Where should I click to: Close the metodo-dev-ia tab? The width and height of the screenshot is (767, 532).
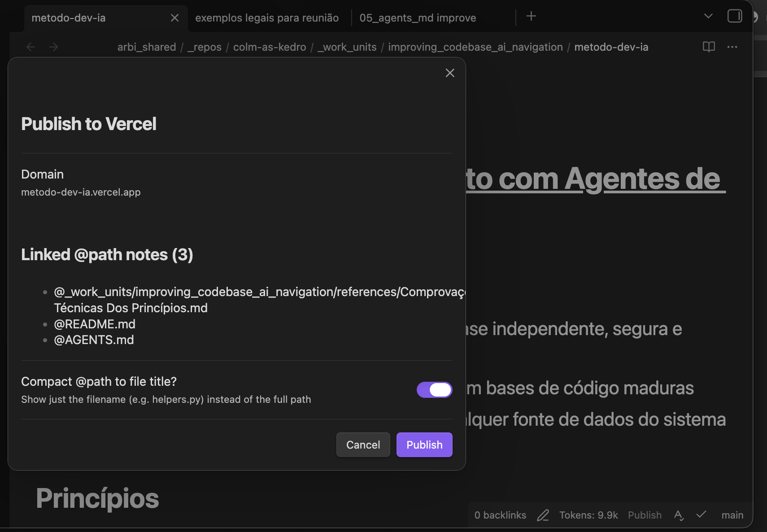pos(175,18)
